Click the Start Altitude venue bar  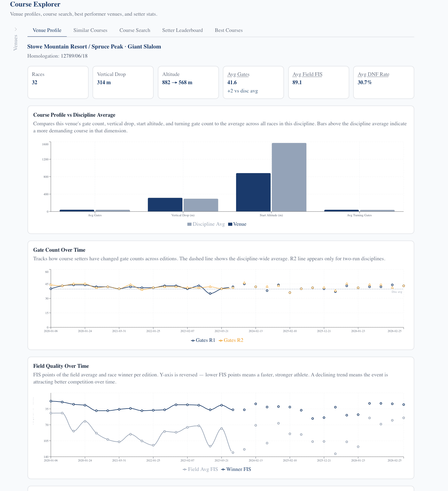coord(253,192)
